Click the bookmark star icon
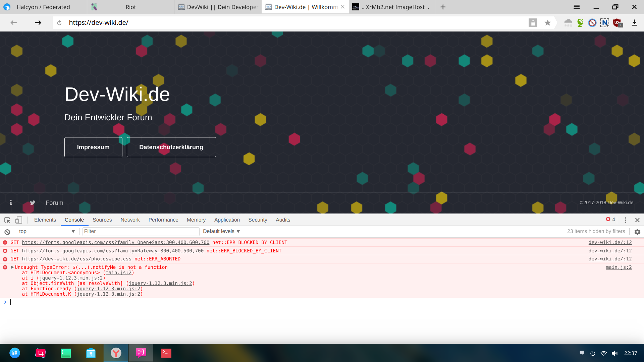The width and height of the screenshot is (644, 362). click(x=548, y=23)
